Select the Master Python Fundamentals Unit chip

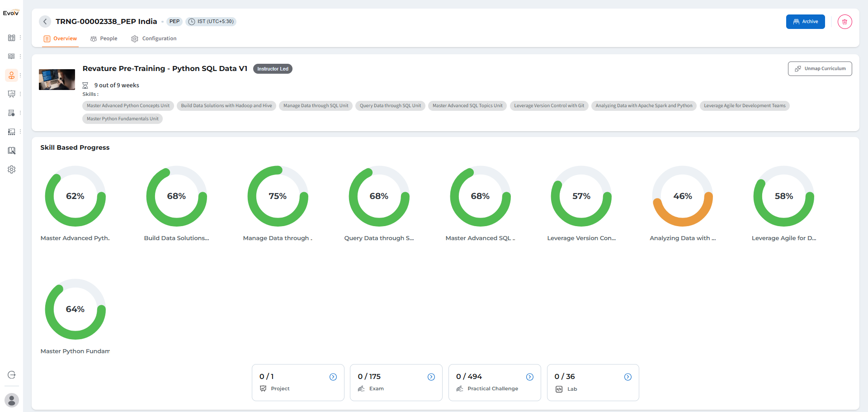[x=123, y=119]
